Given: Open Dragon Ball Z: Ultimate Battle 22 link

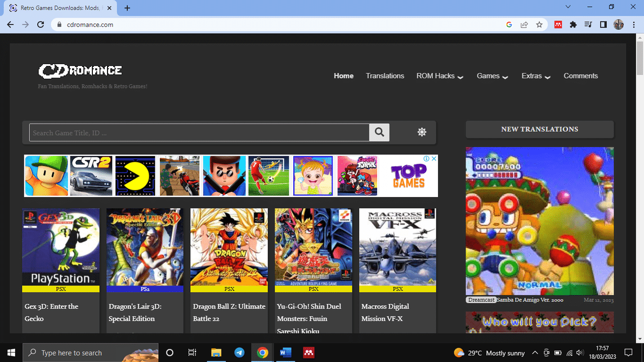Looking at the screenshot, I should coord(229,312).
